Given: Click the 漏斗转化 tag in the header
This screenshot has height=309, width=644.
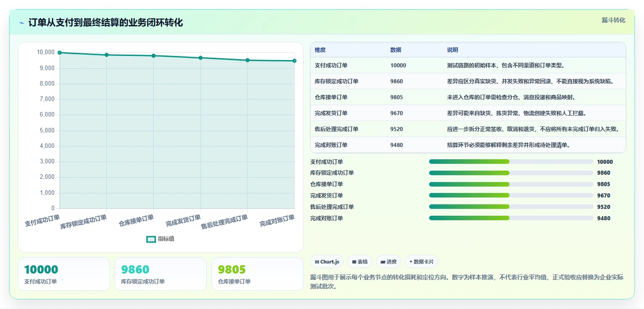Looking at the screenshot, I should pos(614,20).
